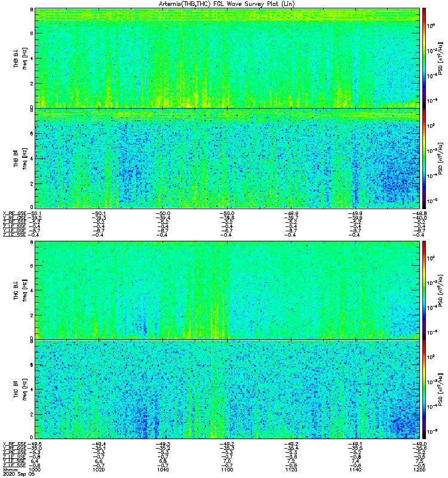Click the Y_LE_SSE value 7.4
This screenshot has width=448, height=478.
(x=355, y=461)
